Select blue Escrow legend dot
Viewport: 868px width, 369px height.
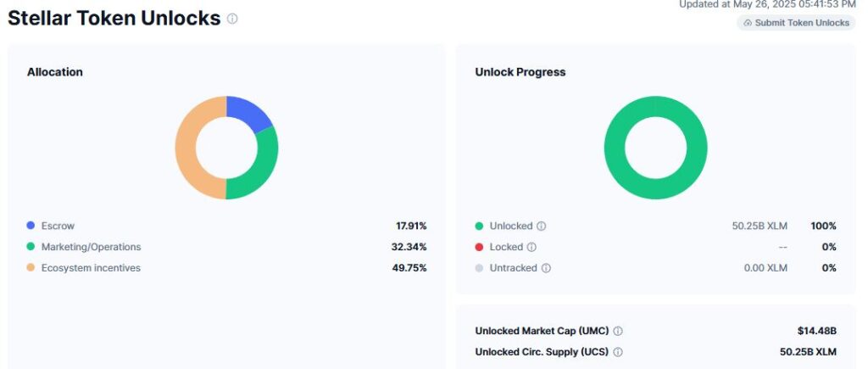click(31, 226)
